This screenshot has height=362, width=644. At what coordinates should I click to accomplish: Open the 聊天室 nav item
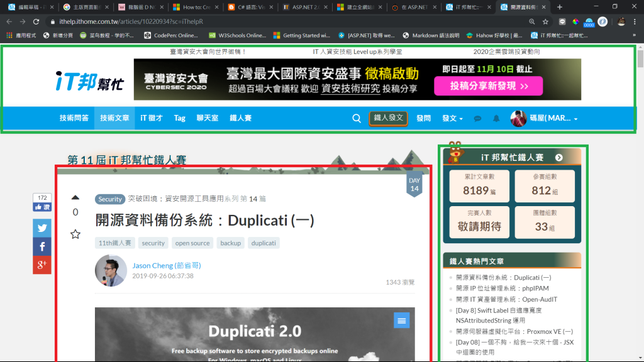pyautogui.click(x=208, y=118)
